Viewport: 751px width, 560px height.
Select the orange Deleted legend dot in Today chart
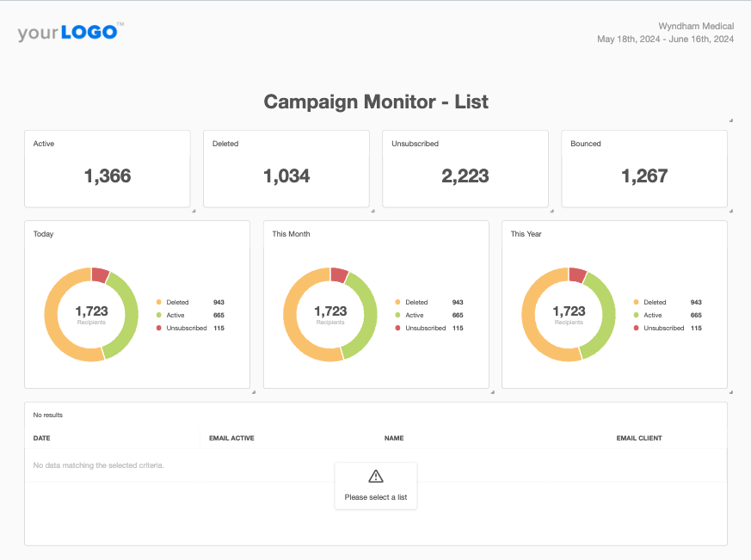point(159,303)
